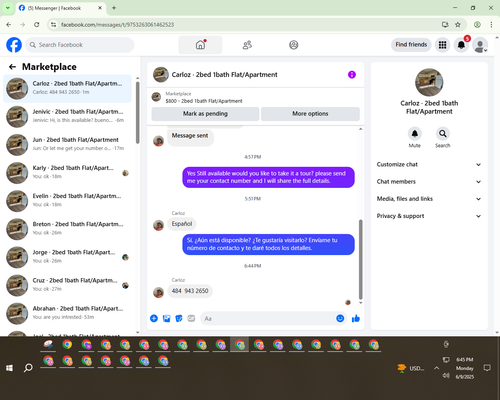Select the Messenger | Facebook tab

[60, 8]
